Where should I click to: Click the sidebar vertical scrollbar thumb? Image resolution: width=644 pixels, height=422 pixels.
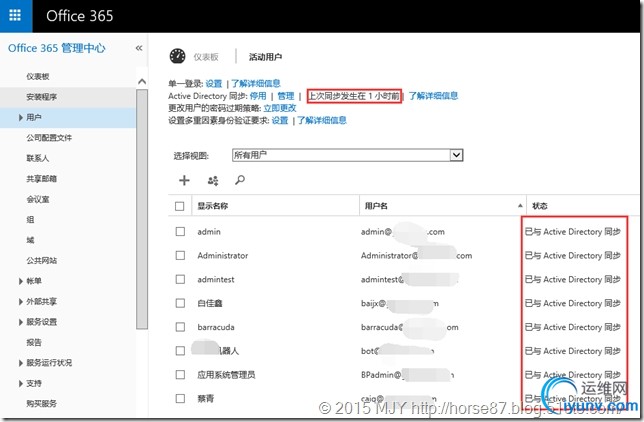coord(142,209)
